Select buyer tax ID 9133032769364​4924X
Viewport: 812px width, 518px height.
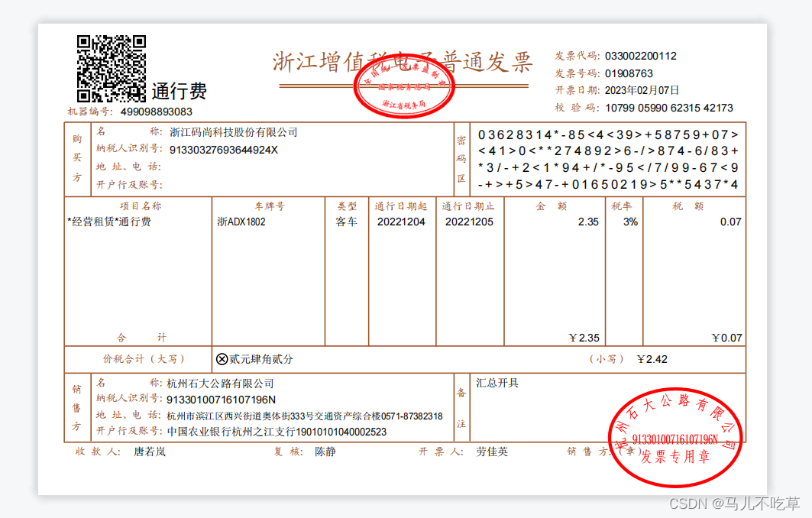click(x=224, y=151)
